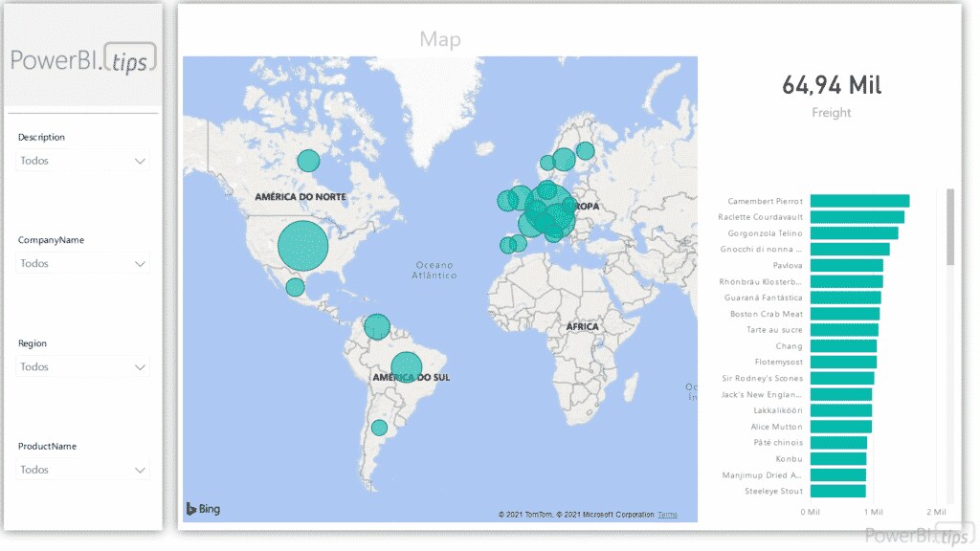Select the Lakkalikööri bar

pyautogui.click(x=841, y=410)
